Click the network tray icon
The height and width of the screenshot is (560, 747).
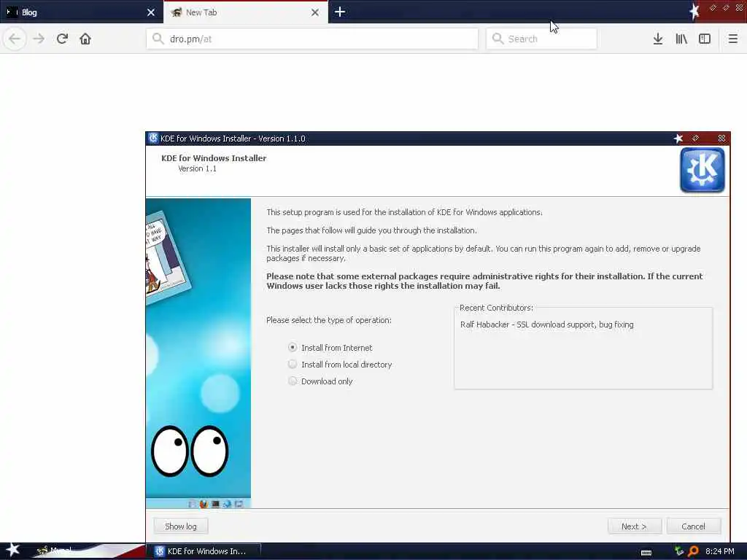[679, 551]
